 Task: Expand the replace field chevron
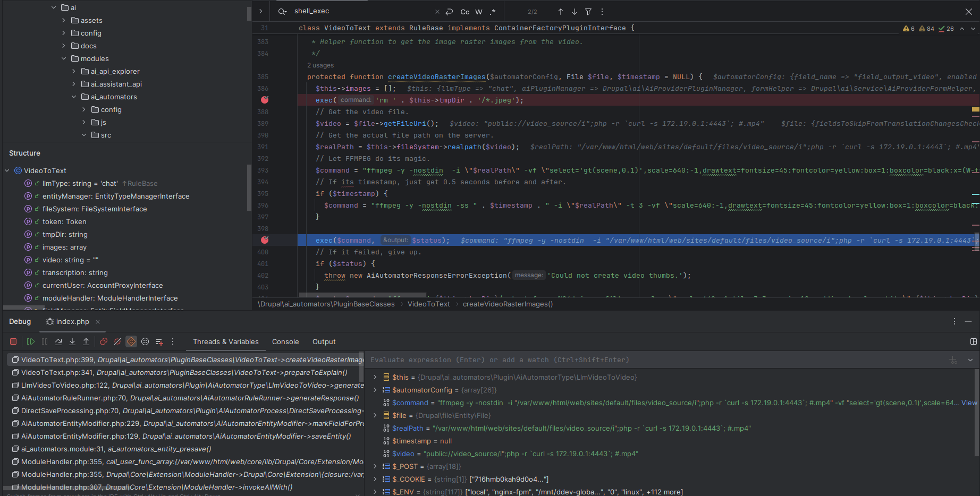pyautogui.click(x=260, y=11)
